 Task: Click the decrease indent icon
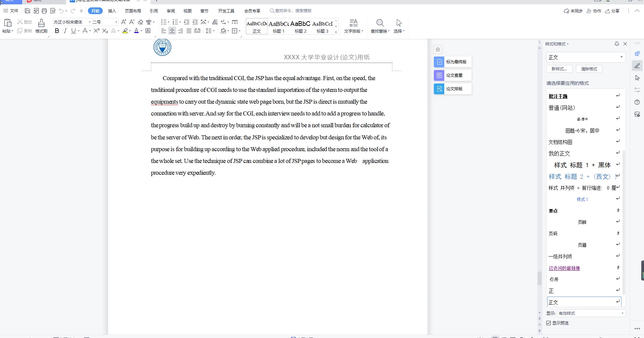click(187, 22)
